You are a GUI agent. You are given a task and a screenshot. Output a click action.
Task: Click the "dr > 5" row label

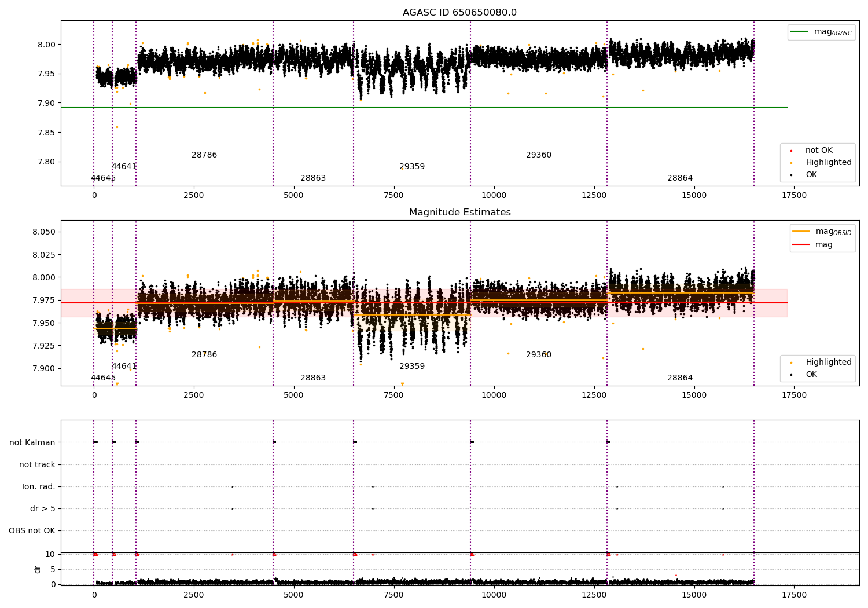point(43,508)
